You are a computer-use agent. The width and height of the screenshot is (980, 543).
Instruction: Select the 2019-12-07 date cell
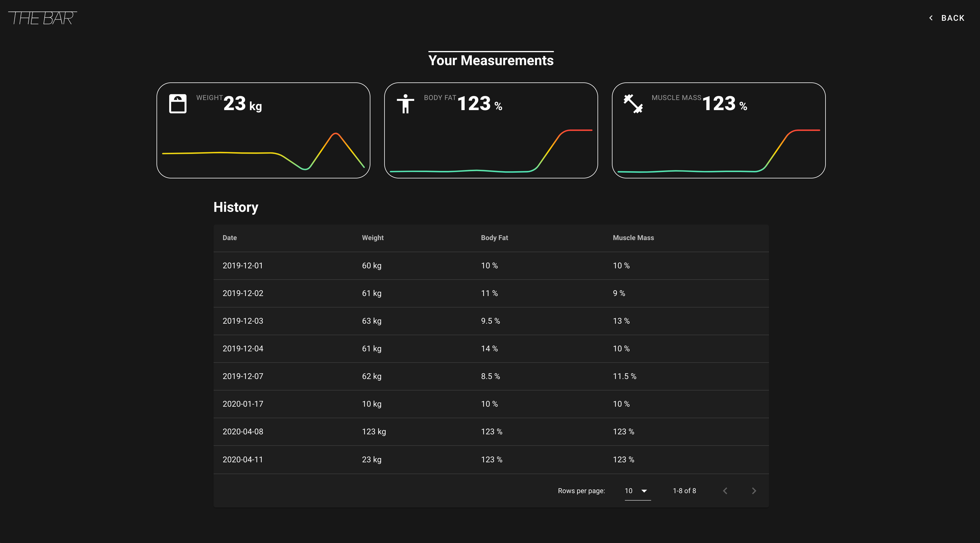pyautogui.click(x=243, y=376)
